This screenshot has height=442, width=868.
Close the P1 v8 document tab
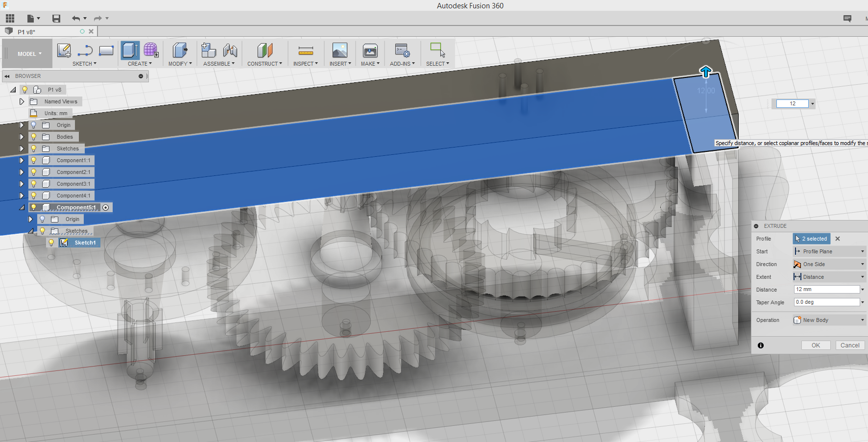[x=91, y=31]
